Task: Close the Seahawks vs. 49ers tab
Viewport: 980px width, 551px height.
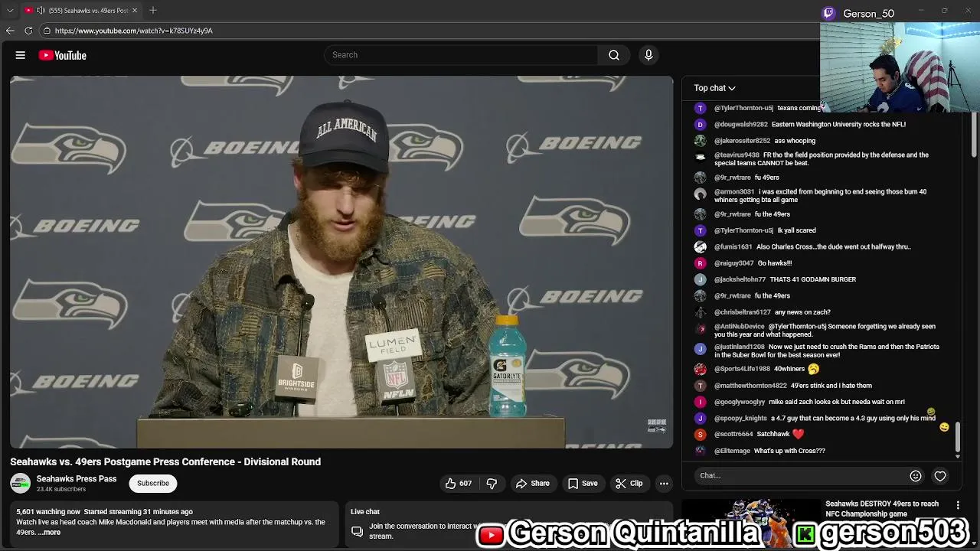Action: click(135, 11)
